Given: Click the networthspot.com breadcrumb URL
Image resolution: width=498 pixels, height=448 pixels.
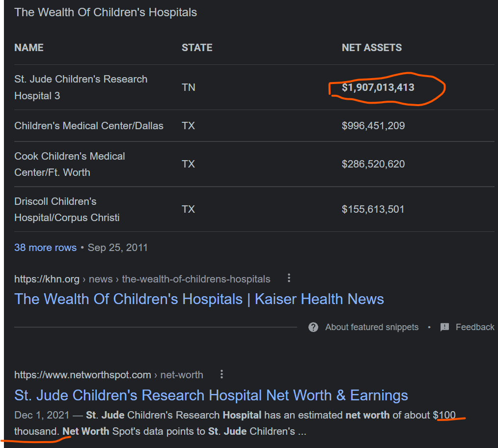Looking at the screenshot, I should [109, 375].
